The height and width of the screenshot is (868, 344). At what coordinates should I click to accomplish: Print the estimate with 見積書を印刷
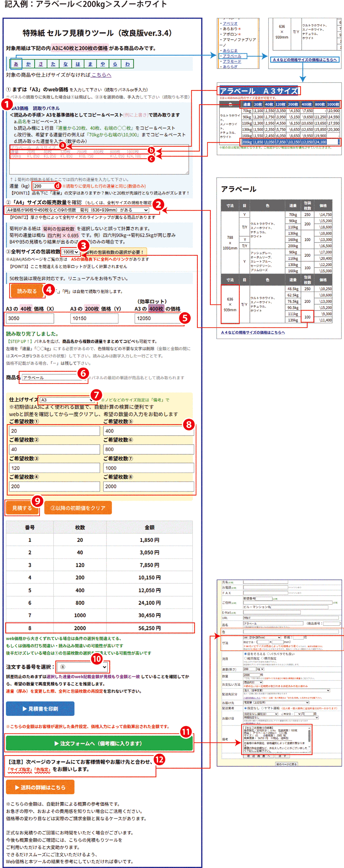pos(40,709)
